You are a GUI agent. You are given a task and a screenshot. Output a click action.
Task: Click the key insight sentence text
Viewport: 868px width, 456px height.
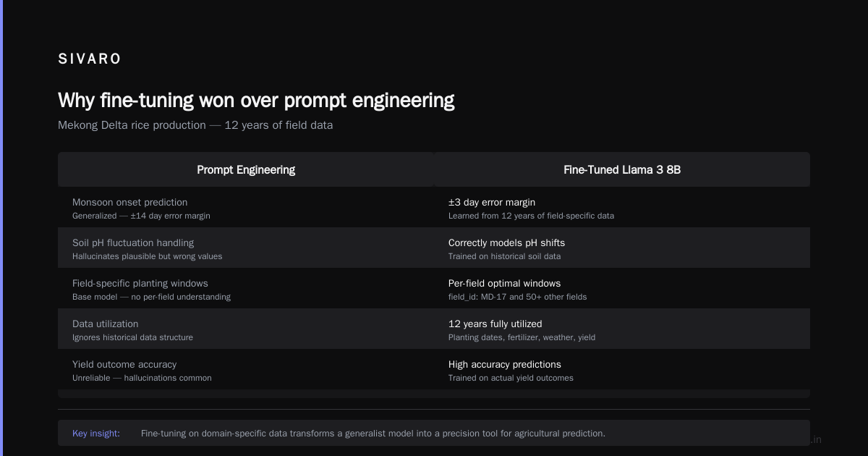coord(373,434)
